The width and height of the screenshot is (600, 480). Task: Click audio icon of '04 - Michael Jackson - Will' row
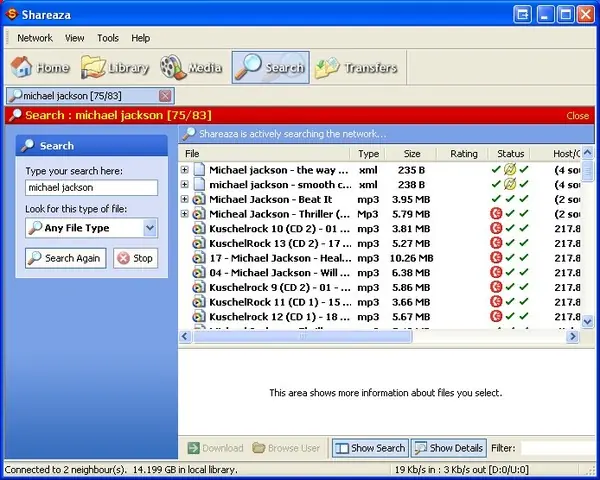(x=199, y=273)
